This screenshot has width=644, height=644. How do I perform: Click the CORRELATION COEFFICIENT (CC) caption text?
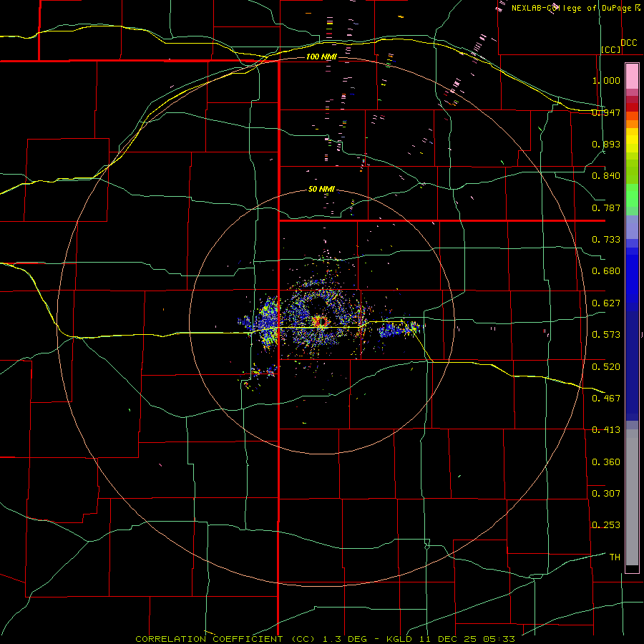click(x=227, y=639)
